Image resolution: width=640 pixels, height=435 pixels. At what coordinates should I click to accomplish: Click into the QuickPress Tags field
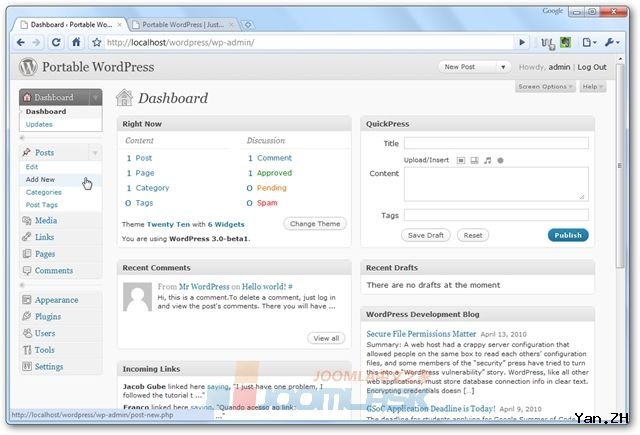click(x=496, y=215)
